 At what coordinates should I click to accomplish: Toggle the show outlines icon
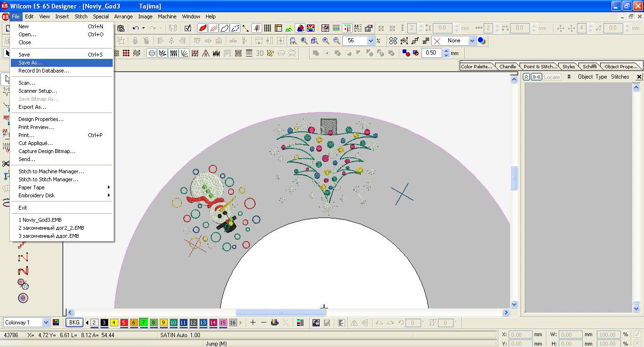pos(224,28)
